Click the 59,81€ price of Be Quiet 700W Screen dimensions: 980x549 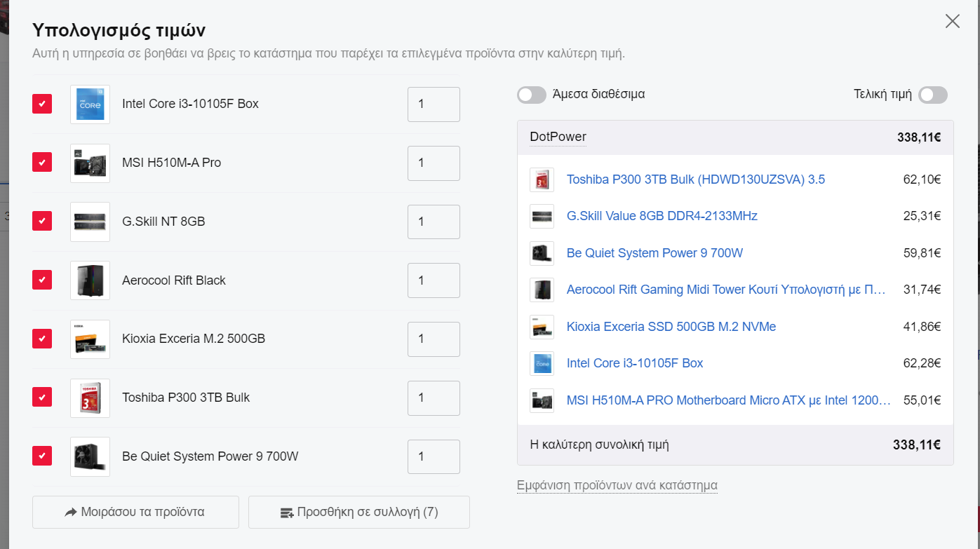tap(922, 253)
